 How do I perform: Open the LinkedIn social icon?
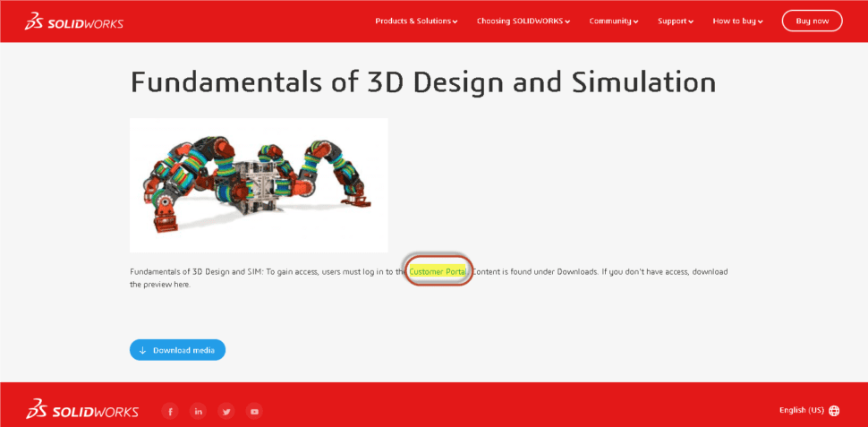[198, 411]
